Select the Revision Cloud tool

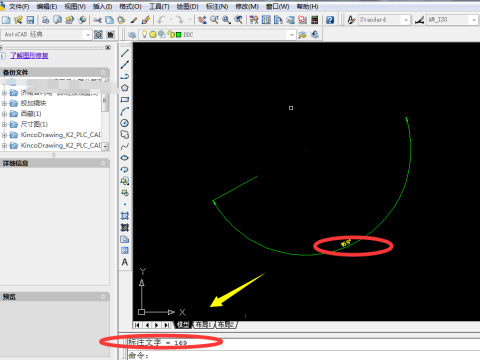(x=125, y=135)
